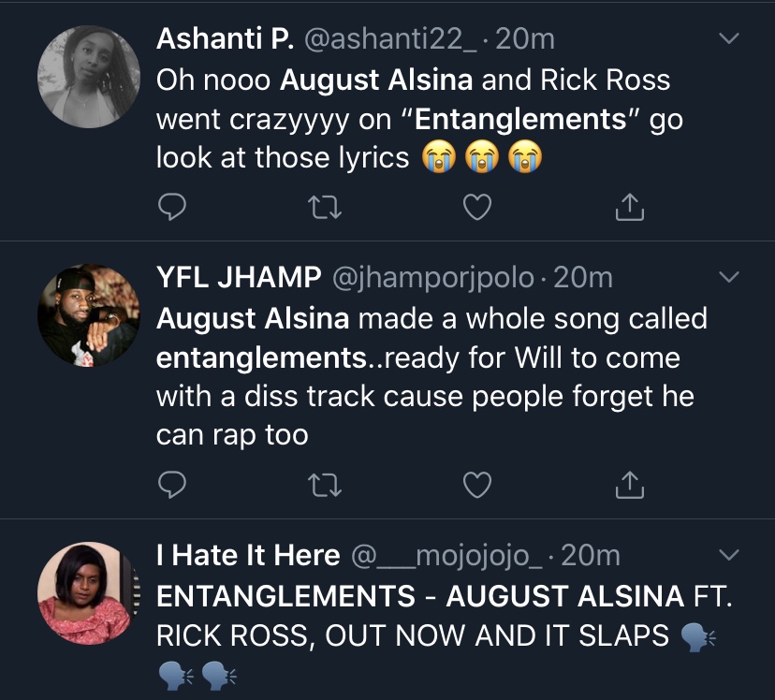Select the Ashanti P. display name
The image size is (775, 700).
coord(225,38)
